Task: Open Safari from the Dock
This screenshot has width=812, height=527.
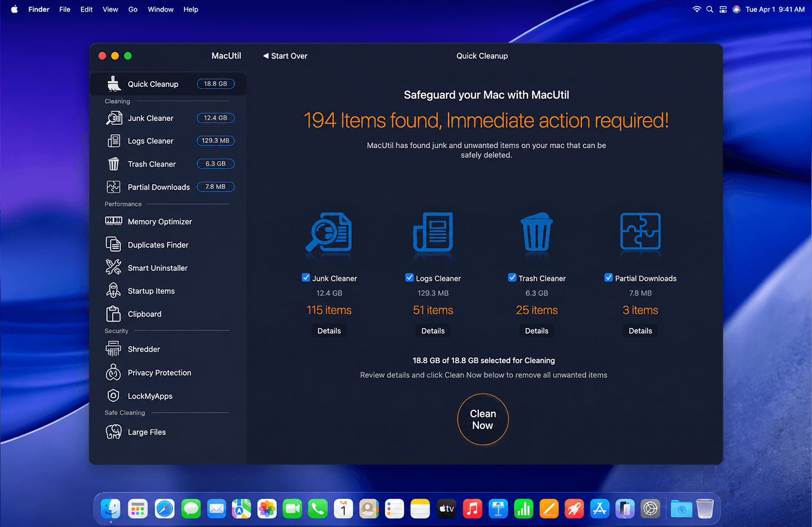Action: tap(164, 509)
